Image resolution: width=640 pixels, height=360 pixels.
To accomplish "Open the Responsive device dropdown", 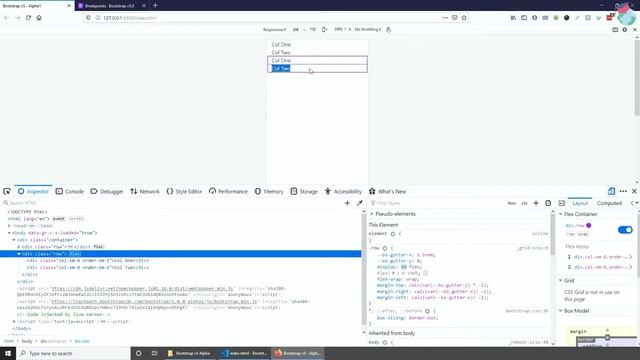I will tap(274, 29).
